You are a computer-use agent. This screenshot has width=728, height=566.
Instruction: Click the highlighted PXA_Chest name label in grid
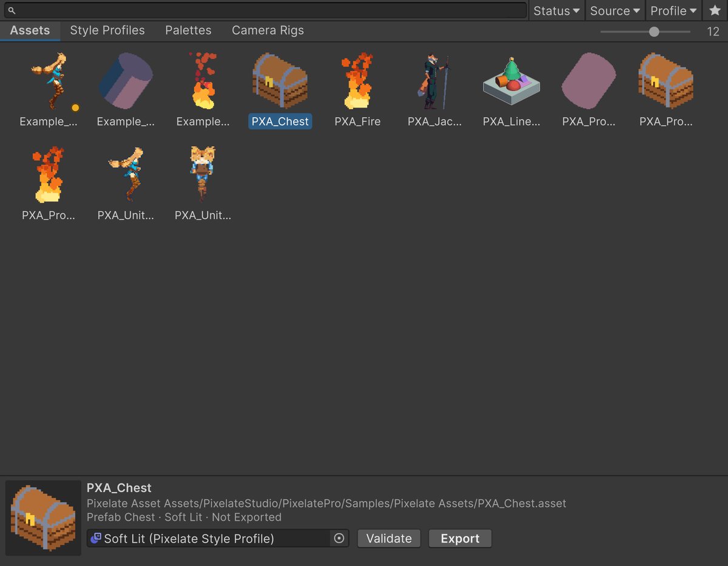pyautogui.click(x=280, y=121)
